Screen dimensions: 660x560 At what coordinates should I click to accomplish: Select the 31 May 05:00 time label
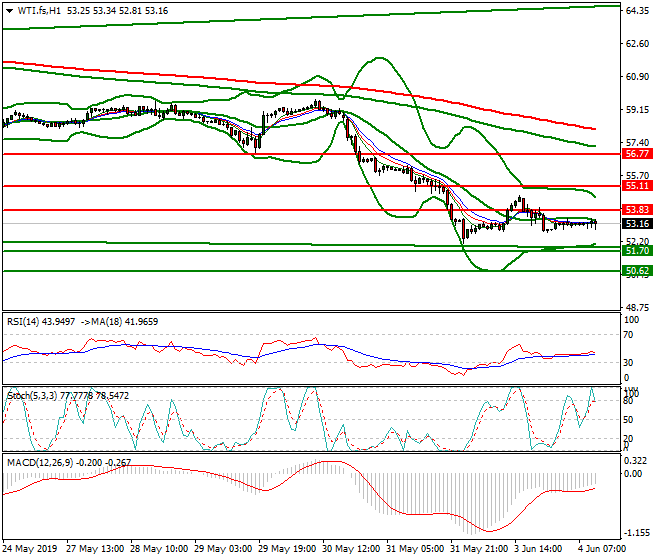415,549
